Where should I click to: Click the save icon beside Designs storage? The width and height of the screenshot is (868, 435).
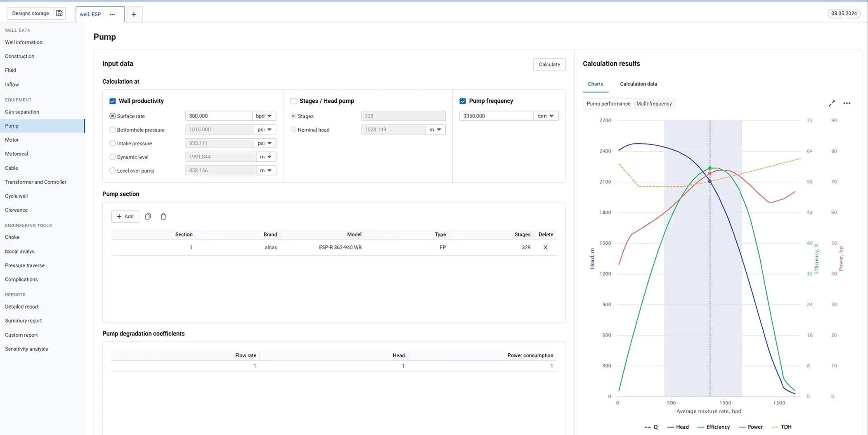(59, 13)
